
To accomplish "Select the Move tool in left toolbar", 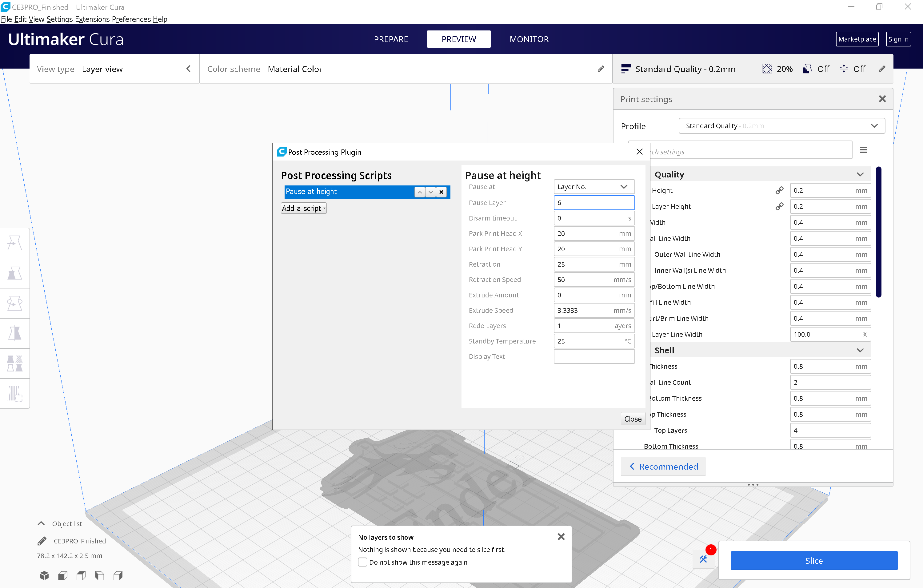I will 14,243.
